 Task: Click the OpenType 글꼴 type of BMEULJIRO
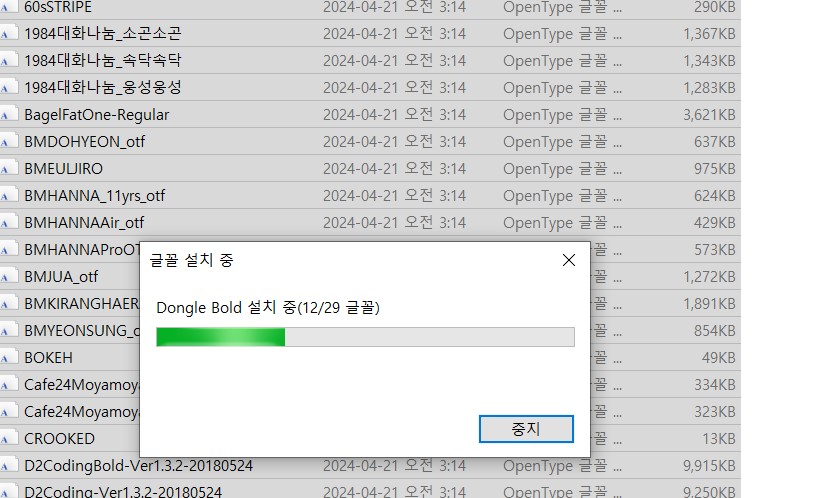pos(562,168)
